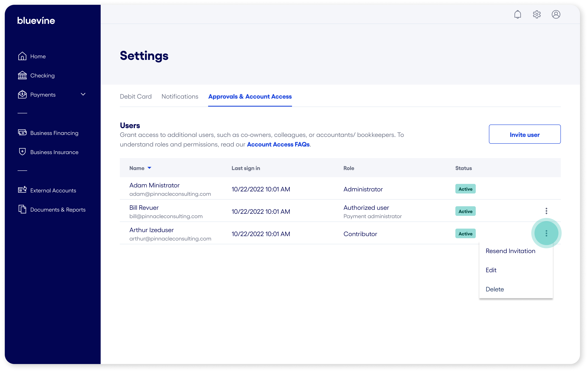Select the Checking bank icon in sidebar
Image resolution: width=588 pixels, height=372 pixels.
pyautogui.click(x=22, y=75)
